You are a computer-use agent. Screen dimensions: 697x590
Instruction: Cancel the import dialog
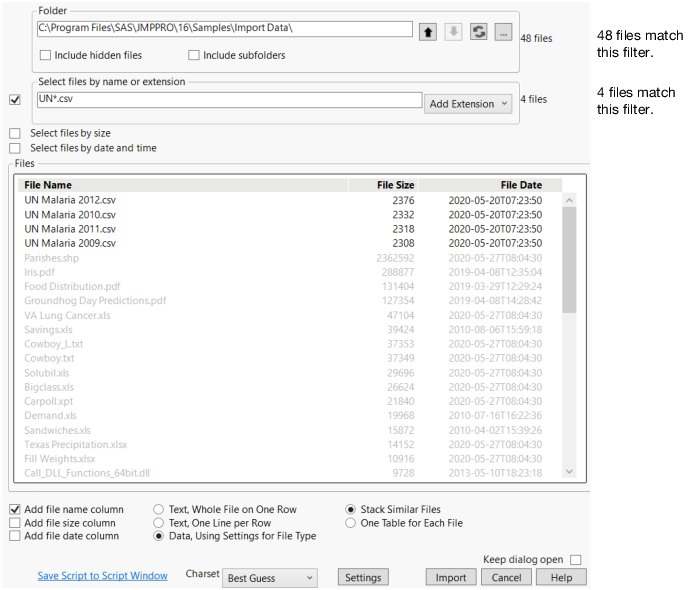point(506,578)
